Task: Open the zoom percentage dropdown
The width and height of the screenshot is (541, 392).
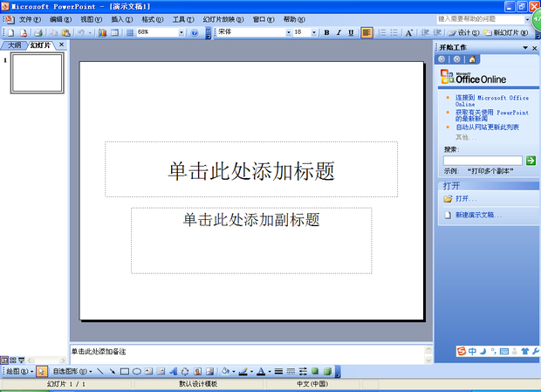Action: (181, 32)
